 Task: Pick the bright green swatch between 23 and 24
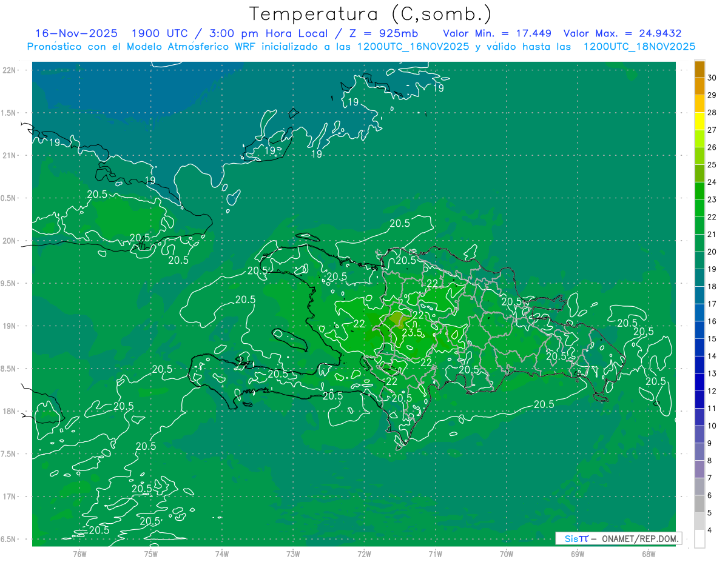pos(699,191)
